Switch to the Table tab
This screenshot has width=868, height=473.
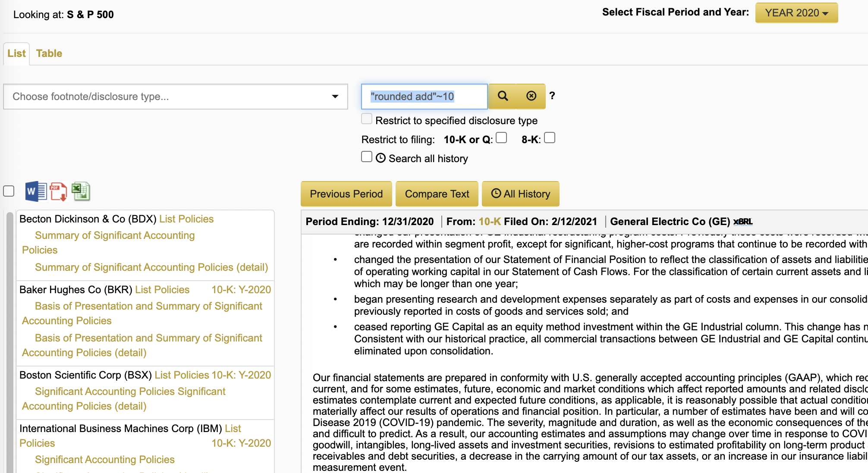pyautogui.click(x=49, y=53)
